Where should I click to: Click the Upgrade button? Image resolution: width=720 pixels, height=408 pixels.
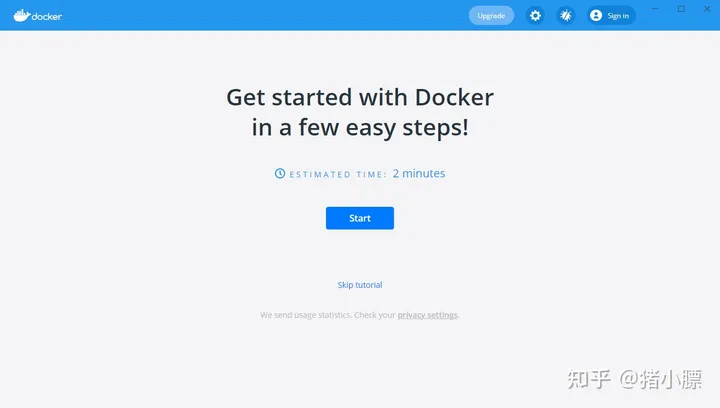coord(491,16)
